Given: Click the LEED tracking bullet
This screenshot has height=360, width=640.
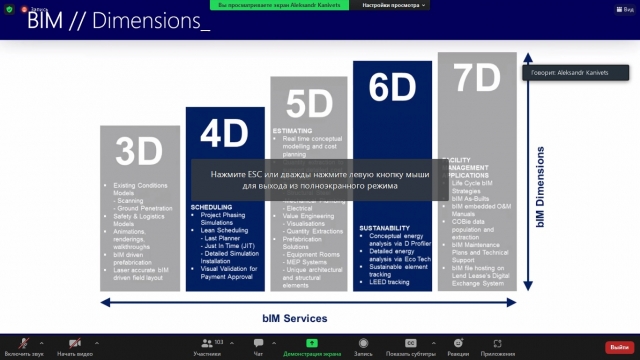Looking at the screenshot, I should tap(389, 282).
